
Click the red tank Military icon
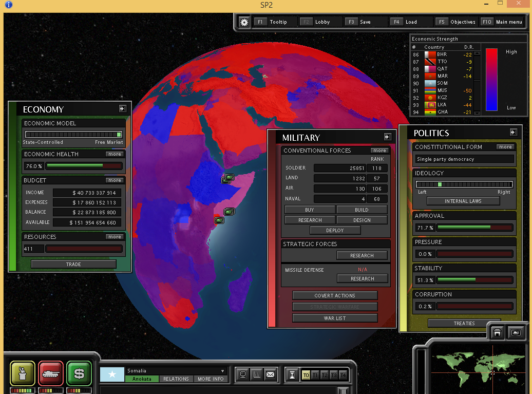pyautogui.click(x=51, y=373)
